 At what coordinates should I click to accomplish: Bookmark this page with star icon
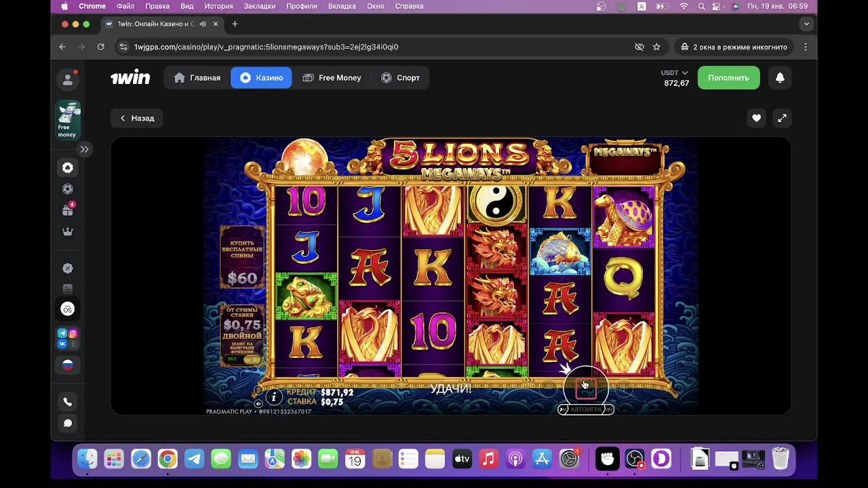656,47
